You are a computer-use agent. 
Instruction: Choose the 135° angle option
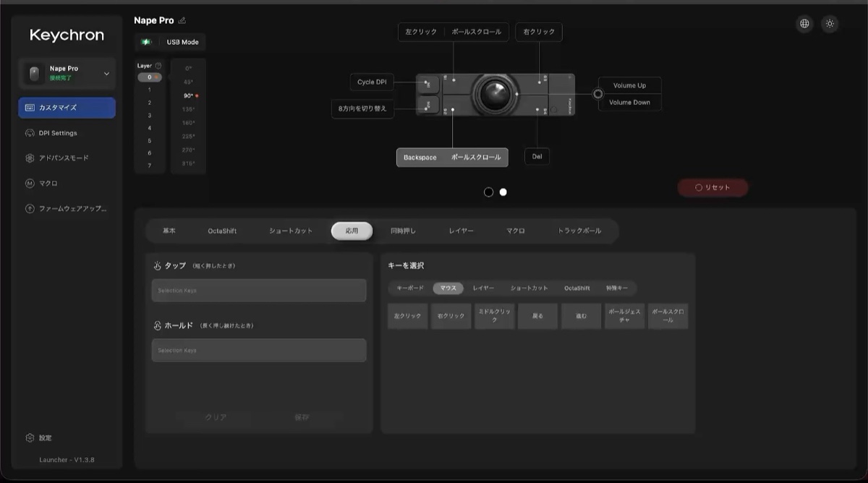[189, 109]
